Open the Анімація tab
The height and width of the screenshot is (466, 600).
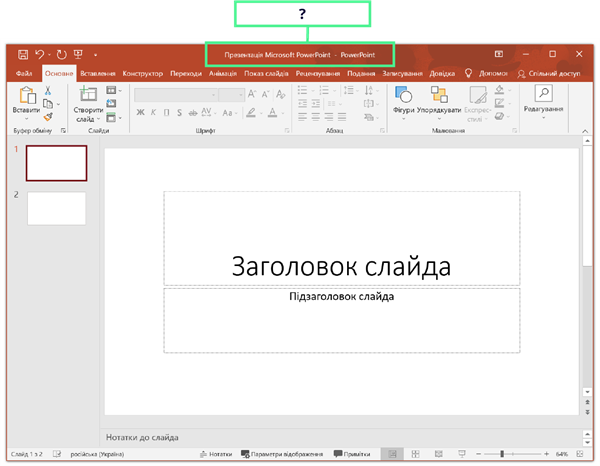223,73
